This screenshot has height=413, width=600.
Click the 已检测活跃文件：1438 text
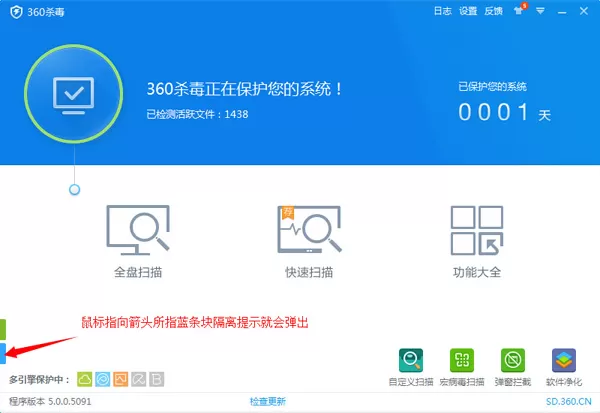coord(197,114)
